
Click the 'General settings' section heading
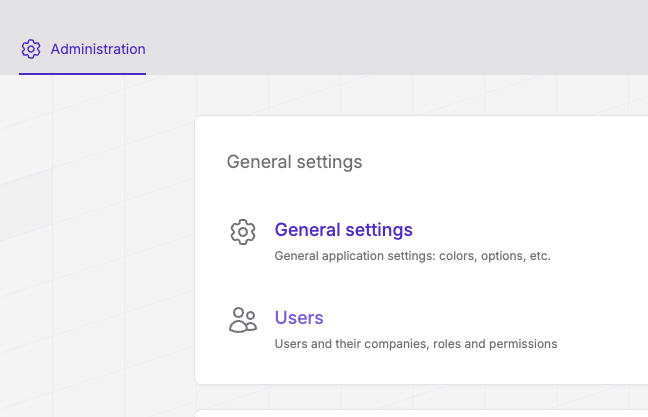294,162
